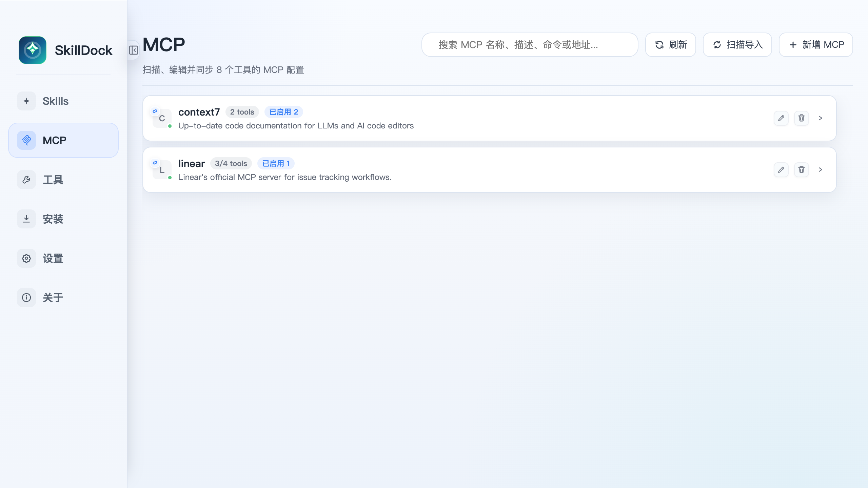Screen dimensions: 868x488
Task: Click the 刷新 refresh button
Action: pos(670,45)
